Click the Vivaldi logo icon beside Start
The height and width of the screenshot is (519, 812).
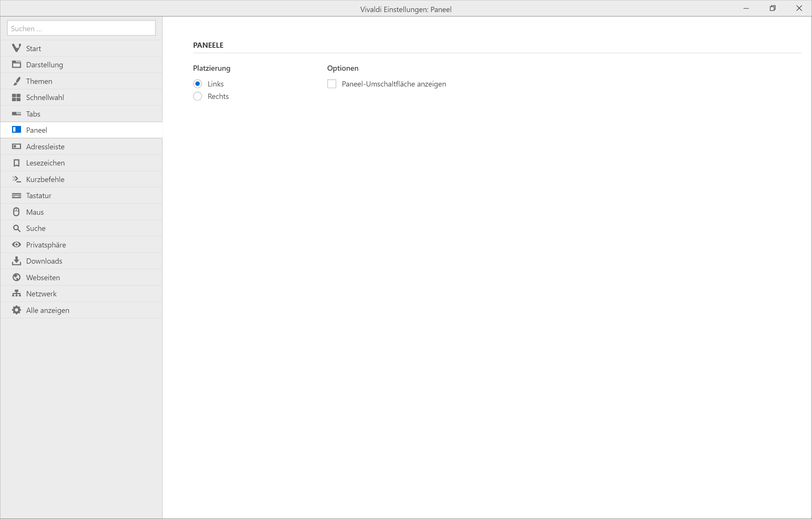point(16,48)
